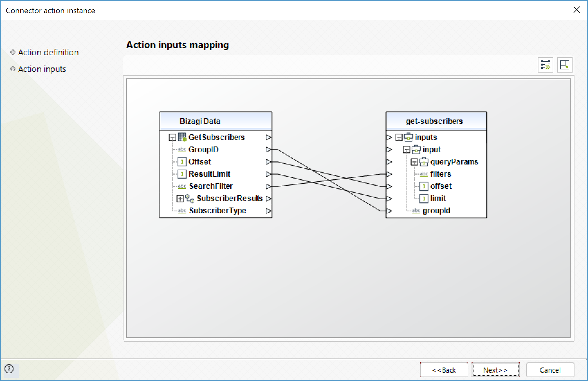Click the abc icon beside SearchFilter

coord(182,186)
